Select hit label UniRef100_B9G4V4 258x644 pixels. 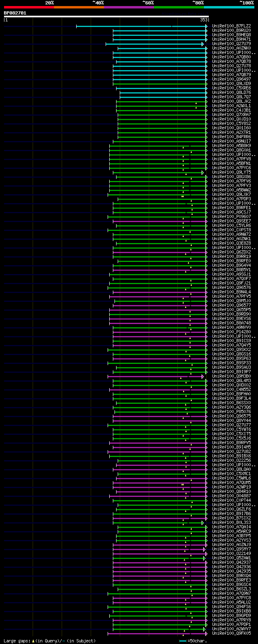click(x=231, y=266)
